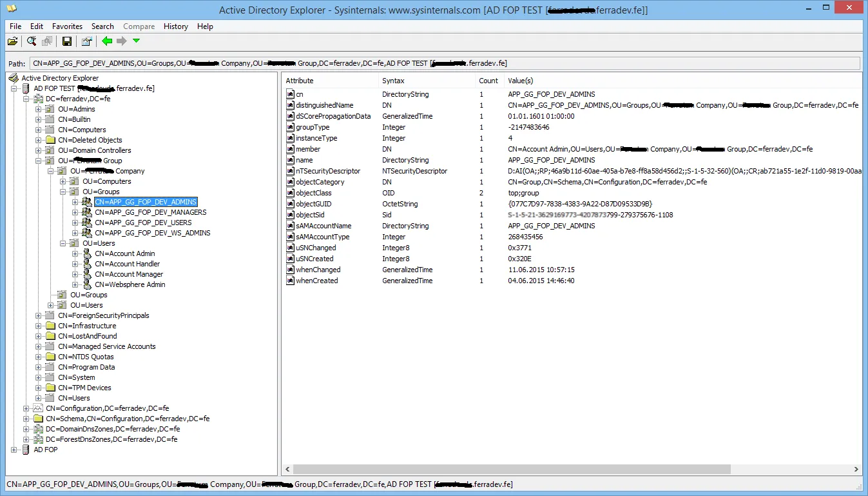Image resolution: width=868 pixels, height=496 pixels.
Task: Sort by the Syntax column header
Action: (x=427, y=81)
